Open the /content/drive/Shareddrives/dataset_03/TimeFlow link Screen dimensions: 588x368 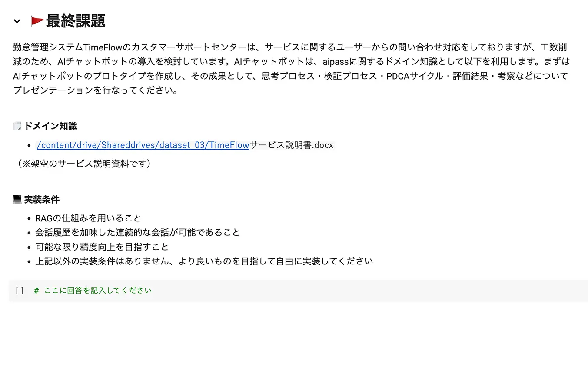click(143, 145)
